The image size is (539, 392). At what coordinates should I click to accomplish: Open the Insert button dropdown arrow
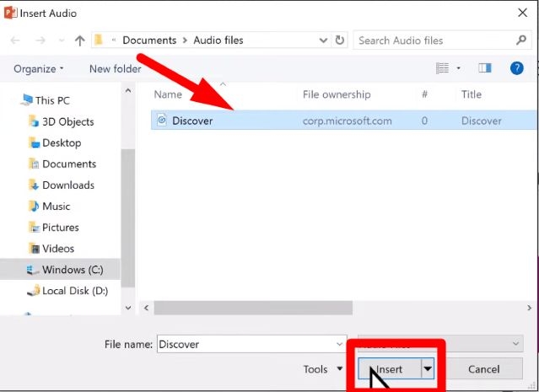point(428,369)
